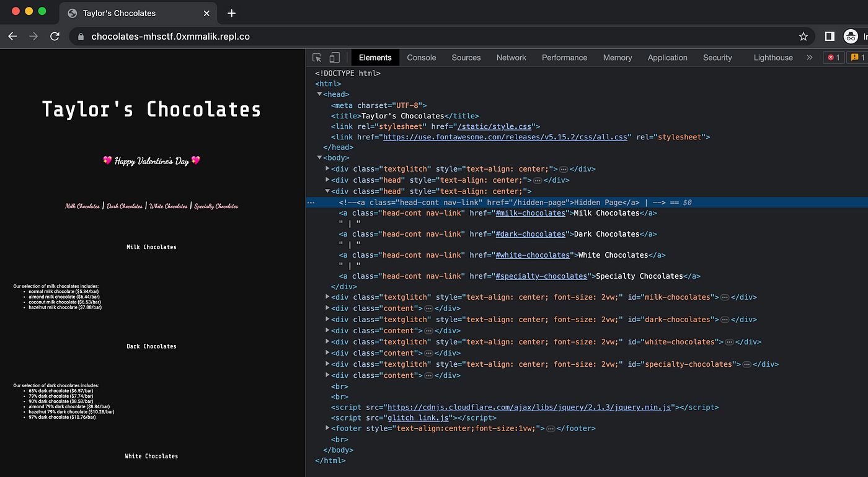Open the Sources tab
The image size is (868, 477).
tap(466, 58)
